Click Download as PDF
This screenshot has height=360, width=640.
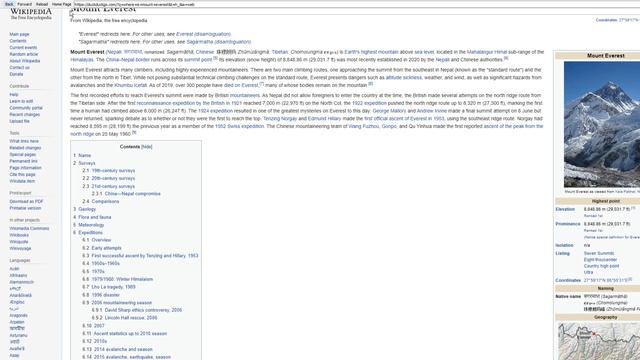(26, 201)
